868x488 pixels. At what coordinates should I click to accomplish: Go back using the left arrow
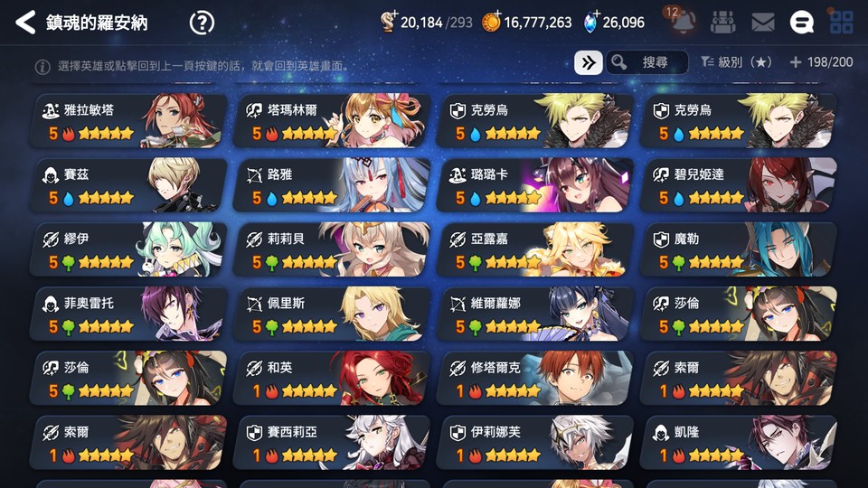tap(25, 23)
